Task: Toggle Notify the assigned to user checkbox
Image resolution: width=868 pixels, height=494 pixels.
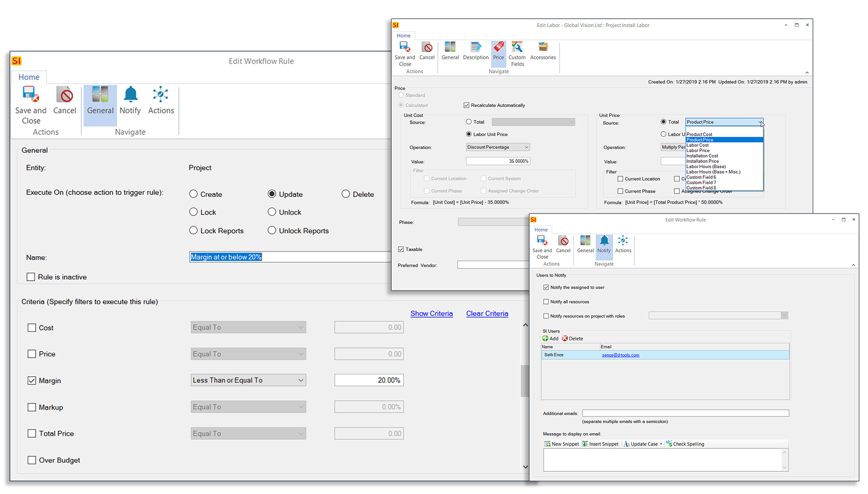Action: [546, 287]
